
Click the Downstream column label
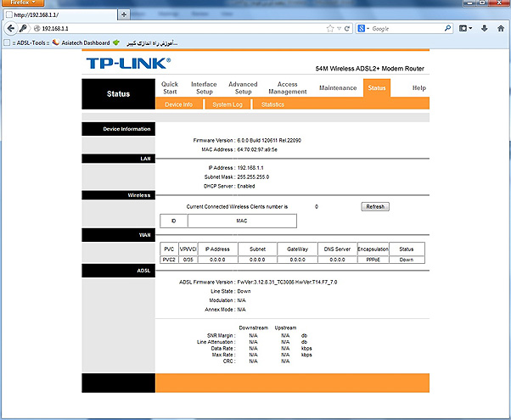coord(254,328)
